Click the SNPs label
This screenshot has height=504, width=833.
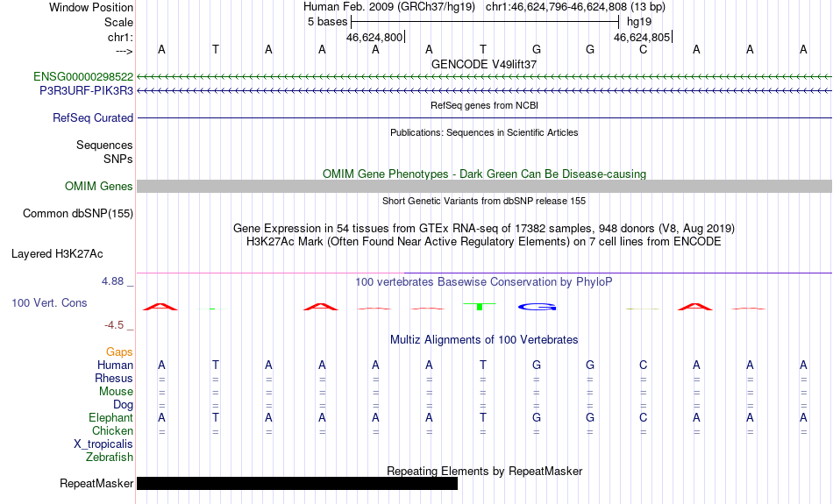pos(118,159)
